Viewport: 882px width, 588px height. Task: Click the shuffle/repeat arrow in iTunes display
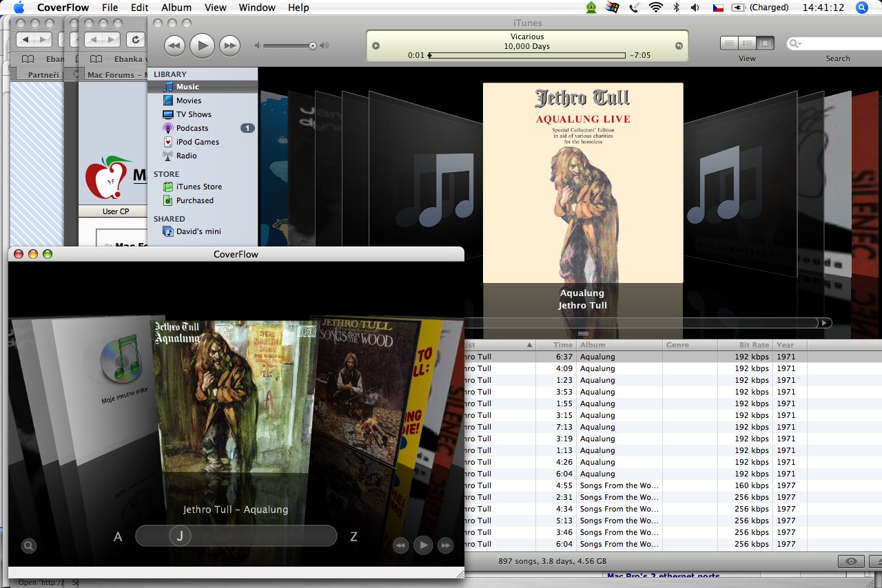679,46
